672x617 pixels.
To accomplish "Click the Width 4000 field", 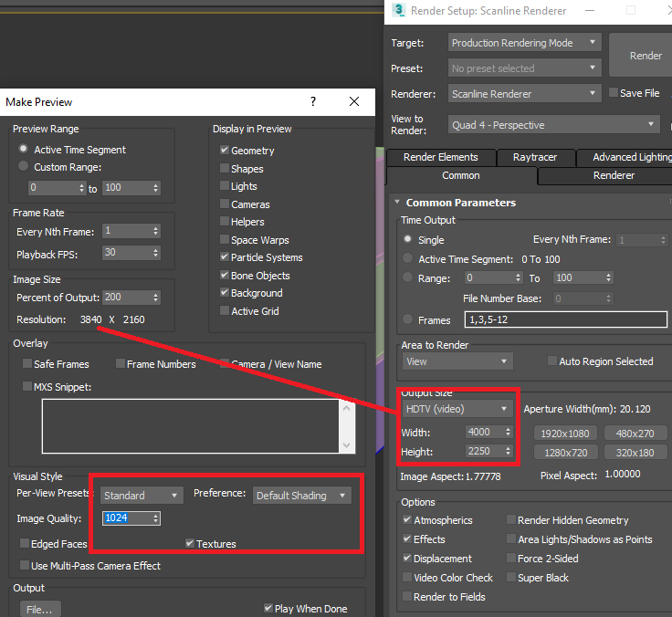I will click(485, 432).
